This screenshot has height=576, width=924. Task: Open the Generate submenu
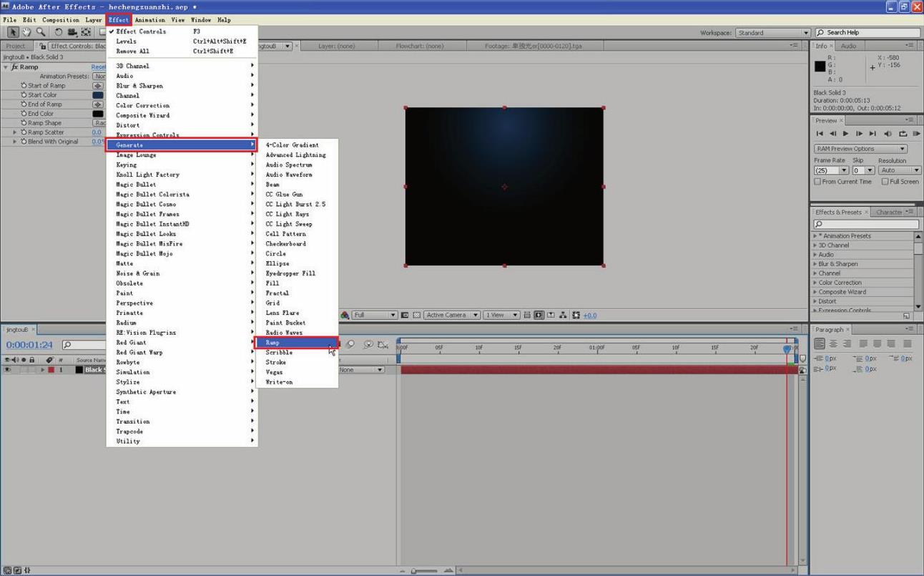pyautogui.click(x=182, y=145)
